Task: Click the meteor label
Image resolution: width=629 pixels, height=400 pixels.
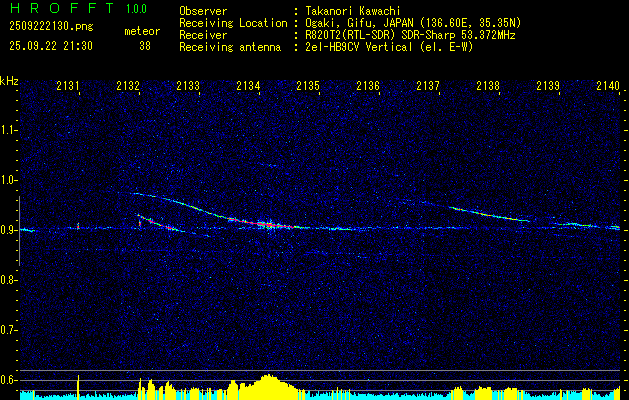Action: coord(142,31)
